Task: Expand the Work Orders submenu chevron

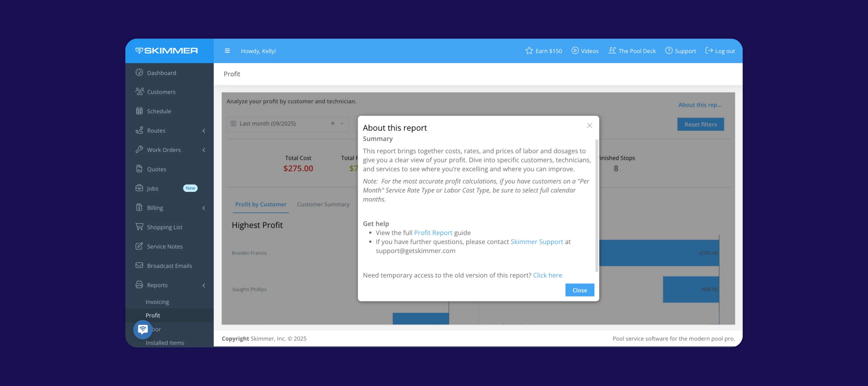Action: [203, 150]
